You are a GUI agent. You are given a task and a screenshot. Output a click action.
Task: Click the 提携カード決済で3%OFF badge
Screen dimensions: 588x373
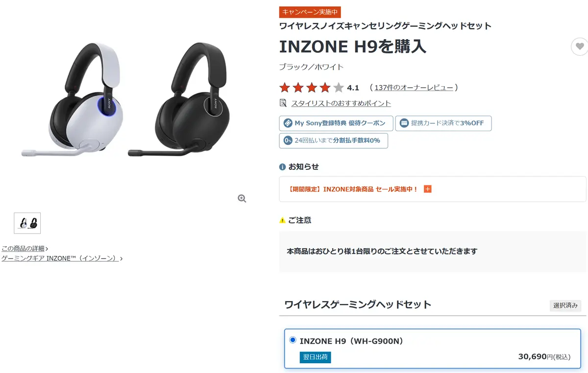coord(443,123)
